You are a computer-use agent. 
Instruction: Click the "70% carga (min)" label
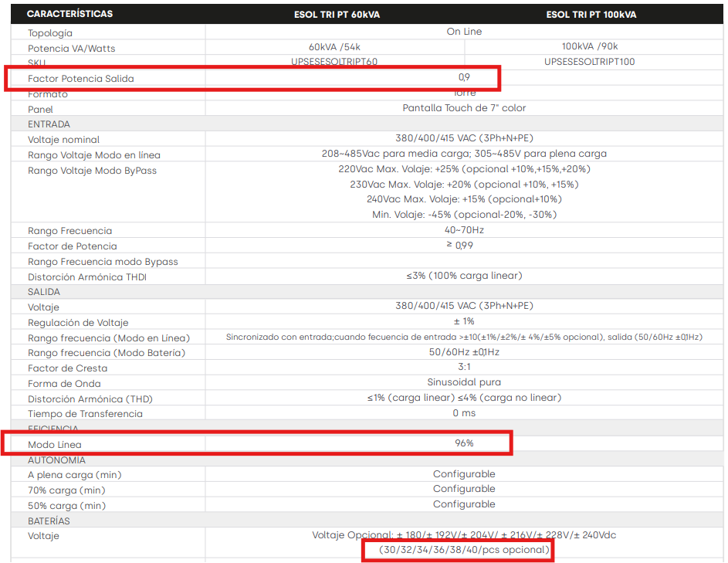pos(67,490)
